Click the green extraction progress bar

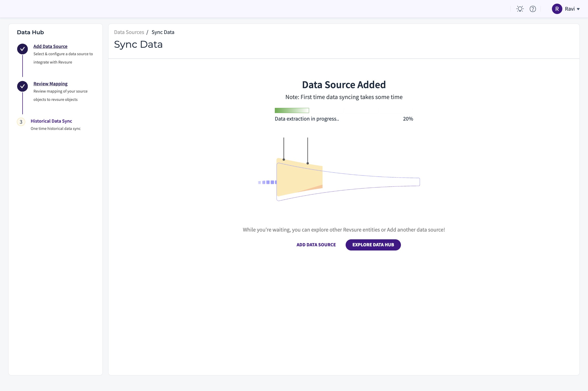(x=292, y=110)
